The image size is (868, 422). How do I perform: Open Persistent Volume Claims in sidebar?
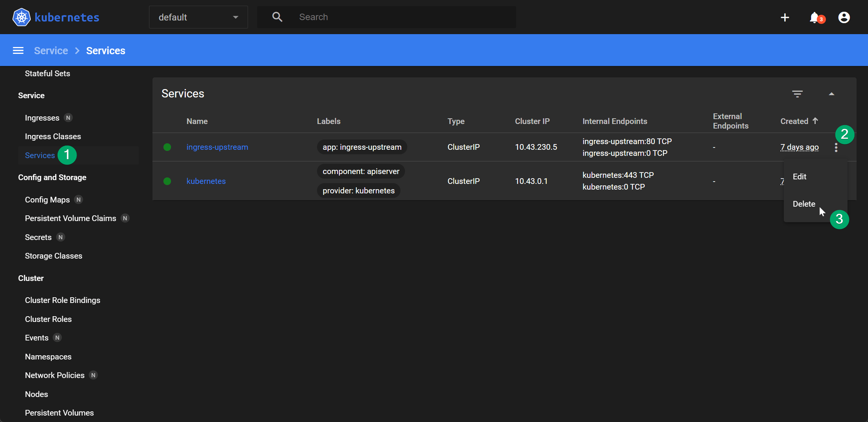71,218
